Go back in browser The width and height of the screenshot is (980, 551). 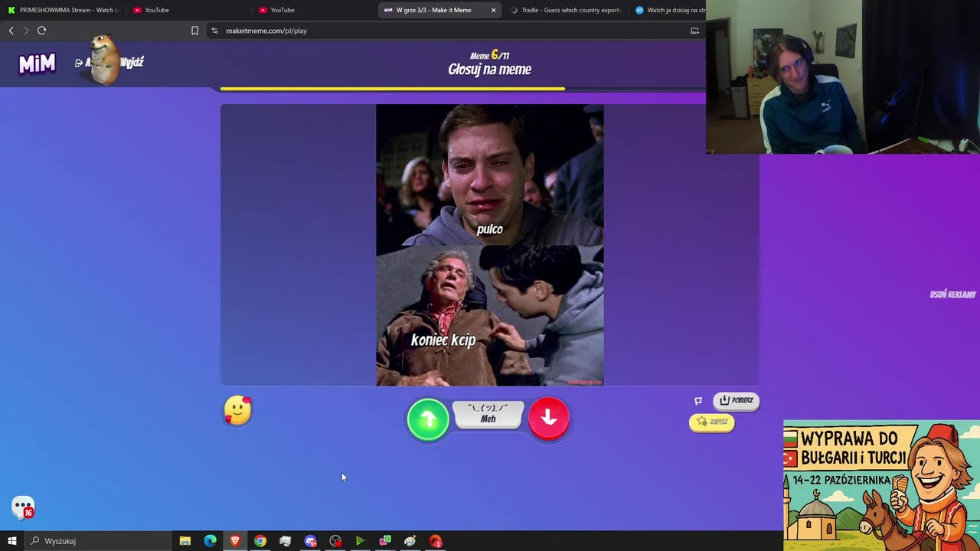11,31
